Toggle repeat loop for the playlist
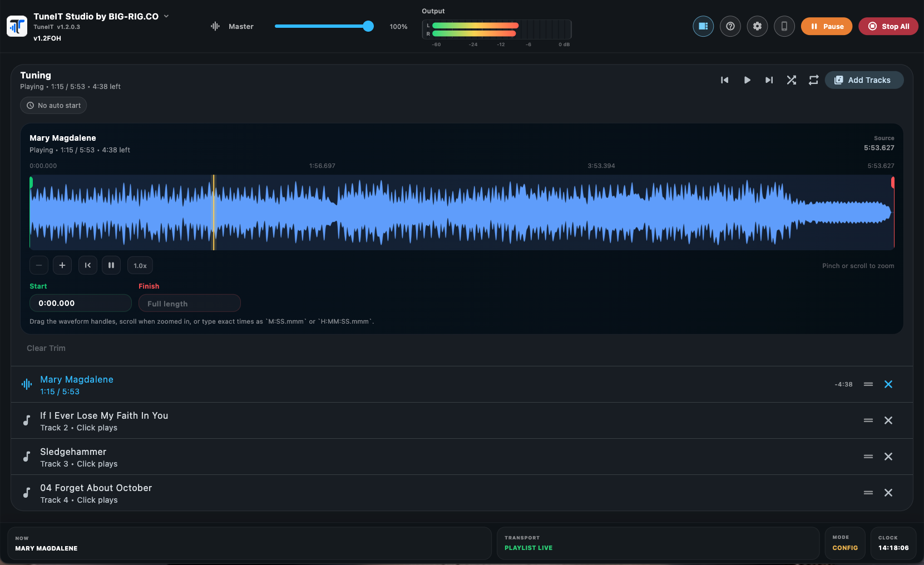 pyautogui.click(x=813, y=80)
